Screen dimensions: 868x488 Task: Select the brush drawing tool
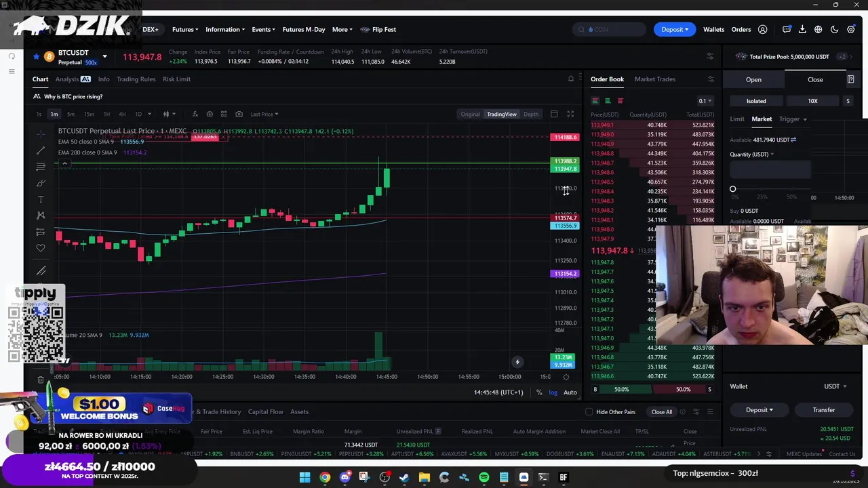click(41, 183)
